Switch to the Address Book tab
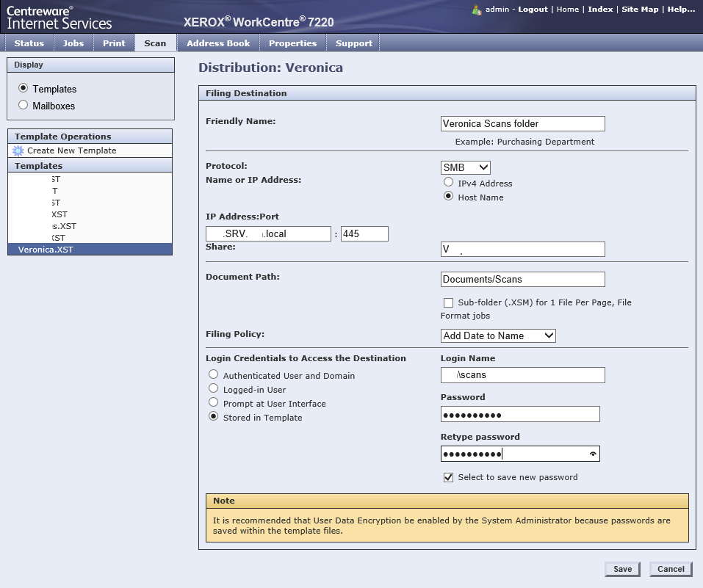The width and height of the screenshot is (703, 588). coord(218,43)
